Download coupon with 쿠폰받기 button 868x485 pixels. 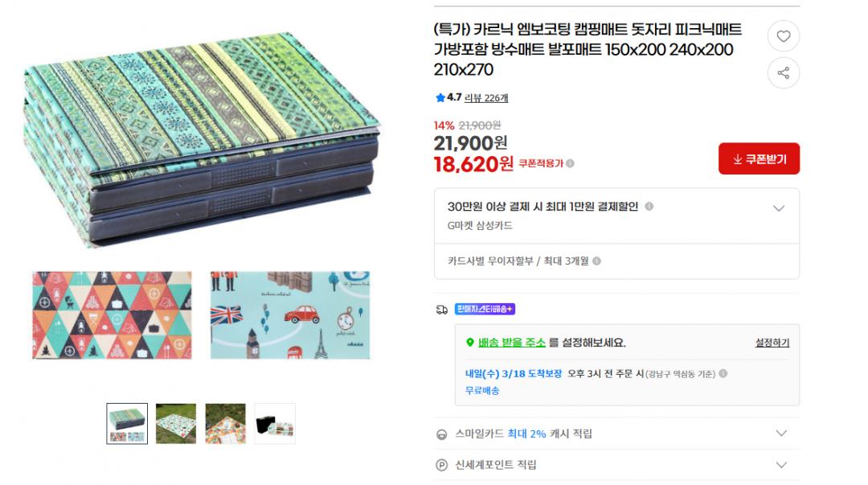(759, 158)
